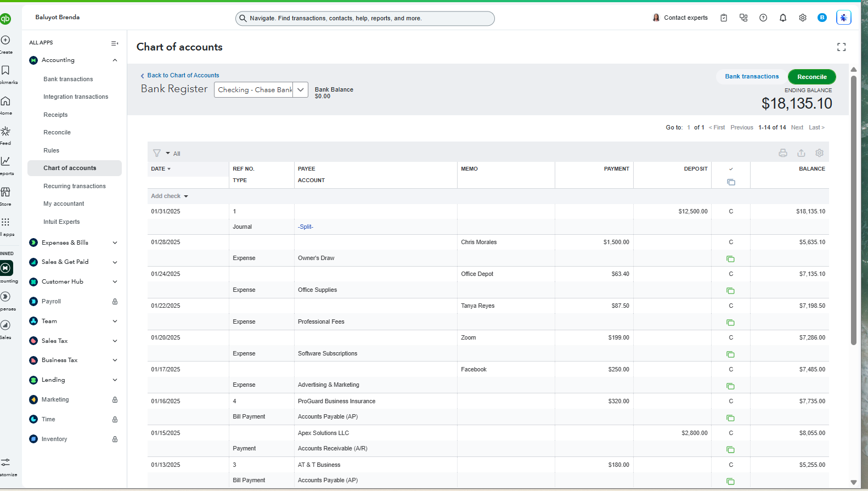Open register table settings gear

(819, 153)
